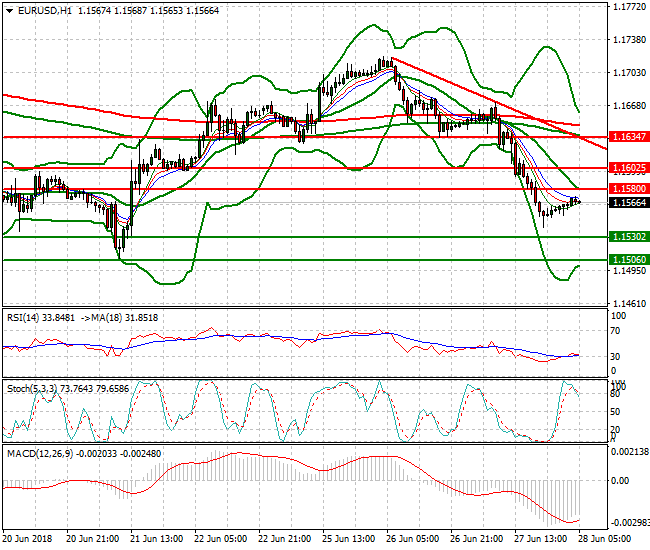650x550 pixels.
Task: Click the 25 Jun 13:00 time label
Action: point(349,539)
